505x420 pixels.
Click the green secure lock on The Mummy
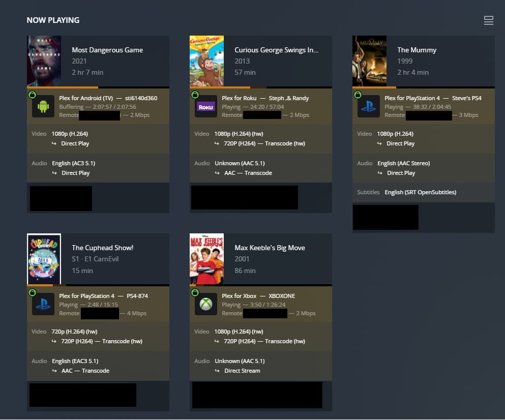(x=358, y=95)
